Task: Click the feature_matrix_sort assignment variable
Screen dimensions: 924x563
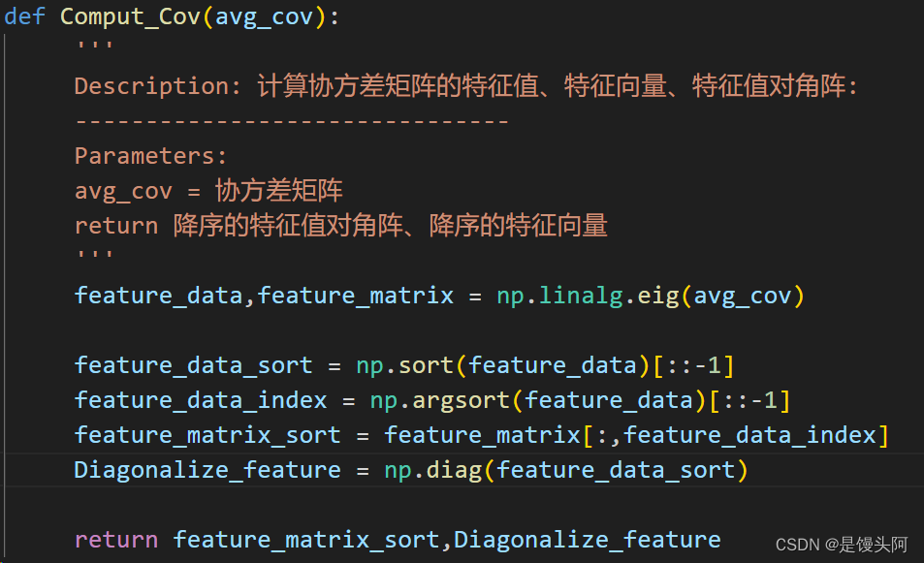Action: (207, 435)
